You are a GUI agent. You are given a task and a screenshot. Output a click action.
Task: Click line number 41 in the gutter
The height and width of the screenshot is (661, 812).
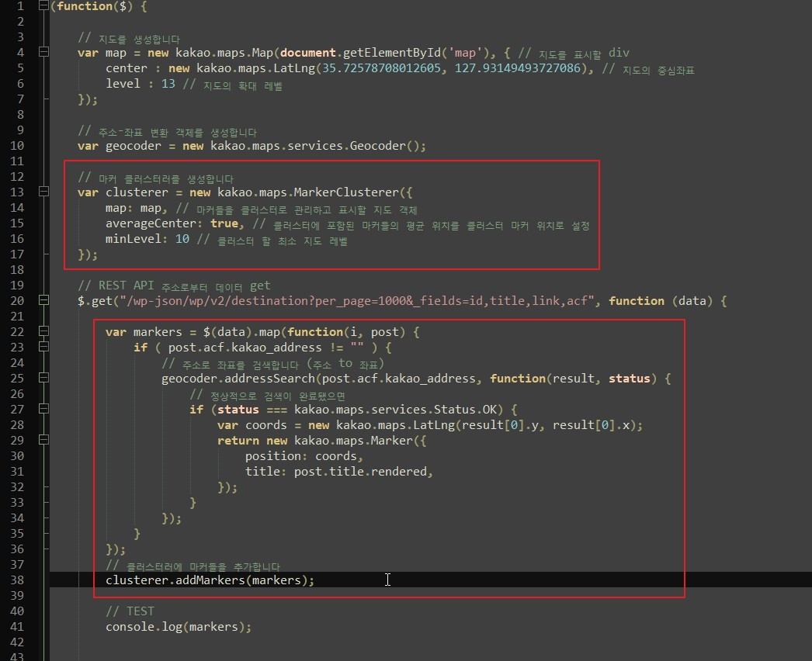17,627
